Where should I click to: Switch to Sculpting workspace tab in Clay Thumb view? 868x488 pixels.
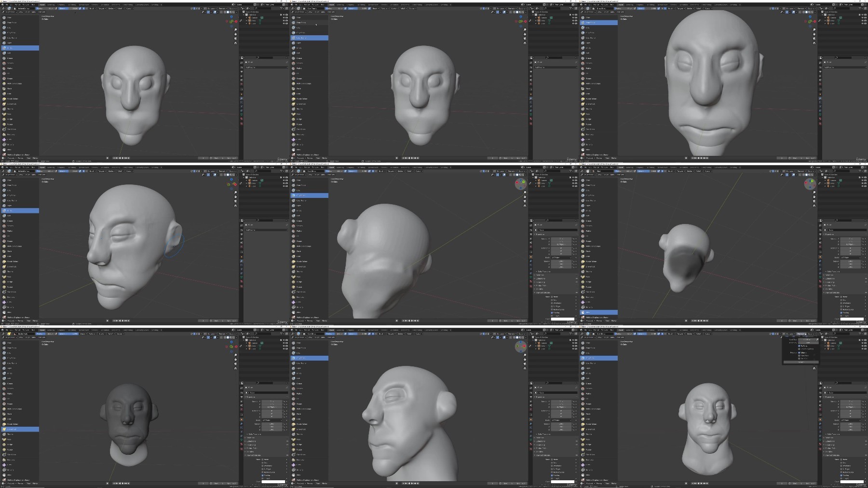click(351, 5)
